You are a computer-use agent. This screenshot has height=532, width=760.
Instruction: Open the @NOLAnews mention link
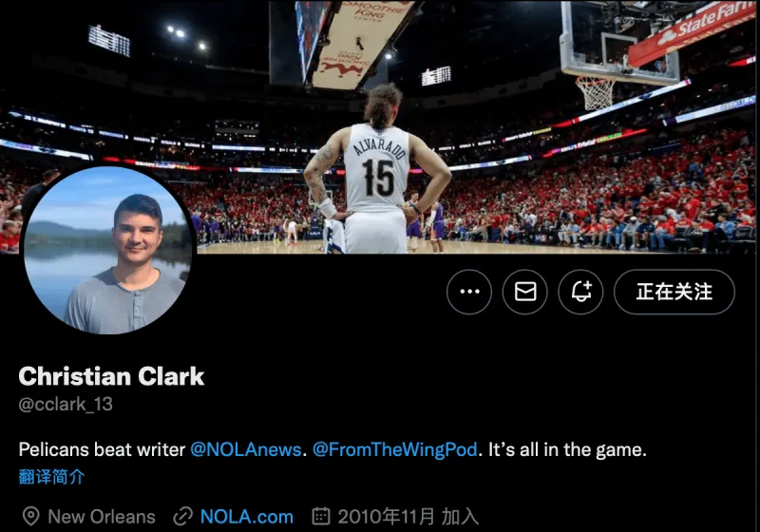coord(246,449)
